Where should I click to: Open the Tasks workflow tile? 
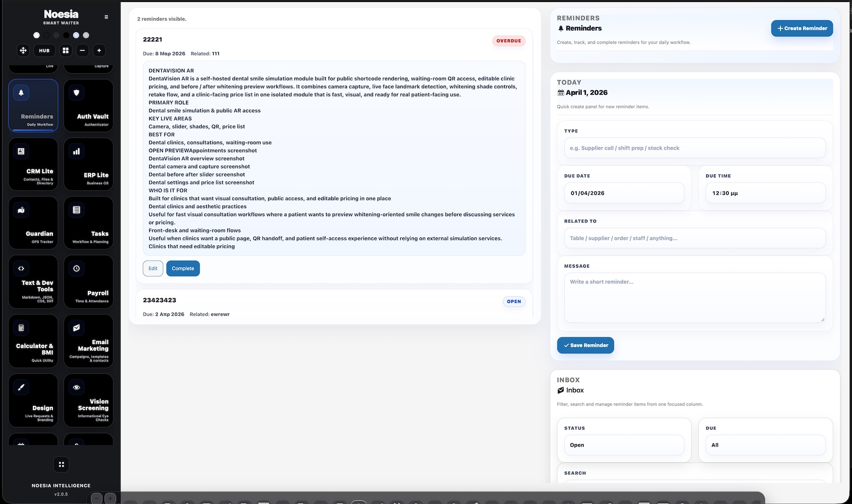coord(88,223)
